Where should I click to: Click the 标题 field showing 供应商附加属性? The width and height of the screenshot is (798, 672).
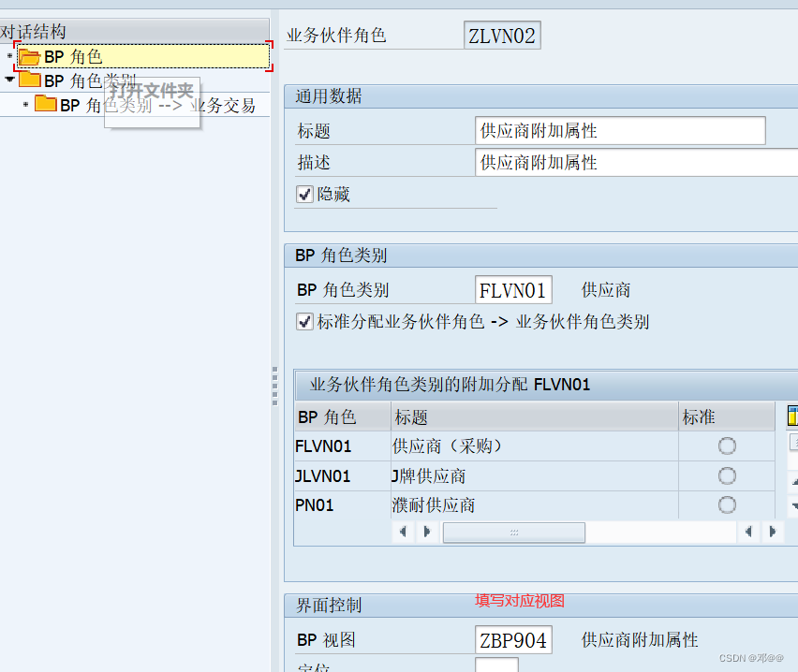620,130
